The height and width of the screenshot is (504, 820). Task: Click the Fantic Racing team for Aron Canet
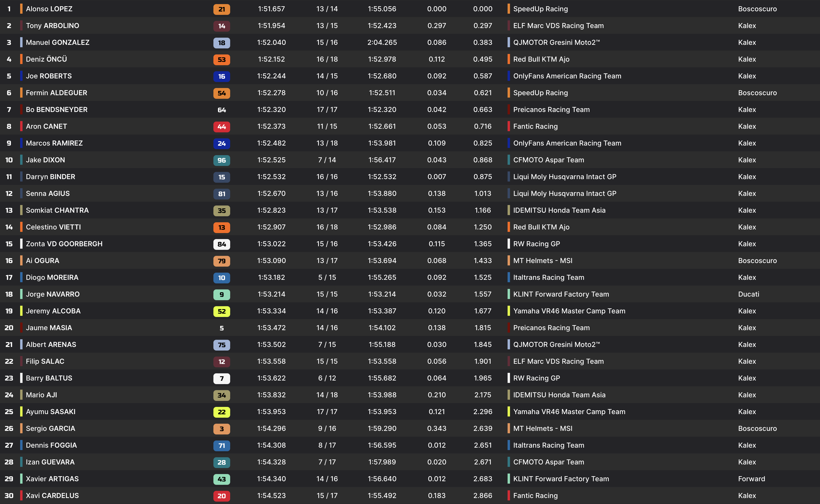[x=535, y=126]
